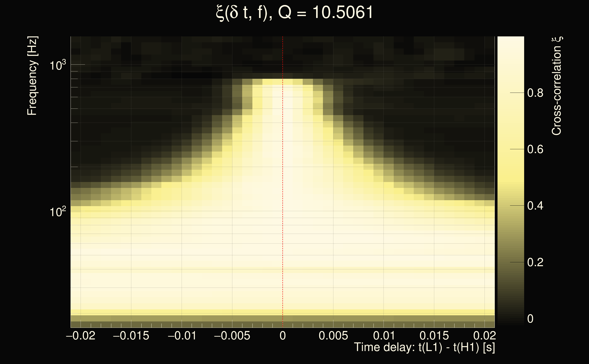Click the 0.8 label on the colorbar

pos(535,93)
